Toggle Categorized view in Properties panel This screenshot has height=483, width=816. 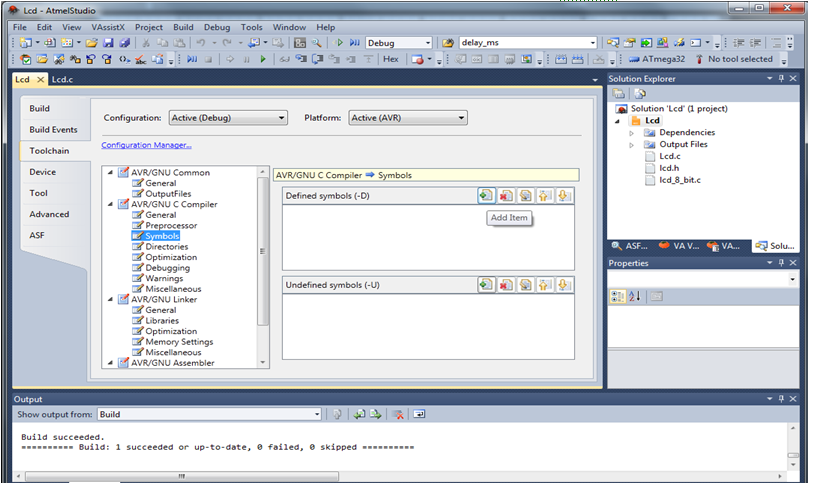click(x=618, y=297)
